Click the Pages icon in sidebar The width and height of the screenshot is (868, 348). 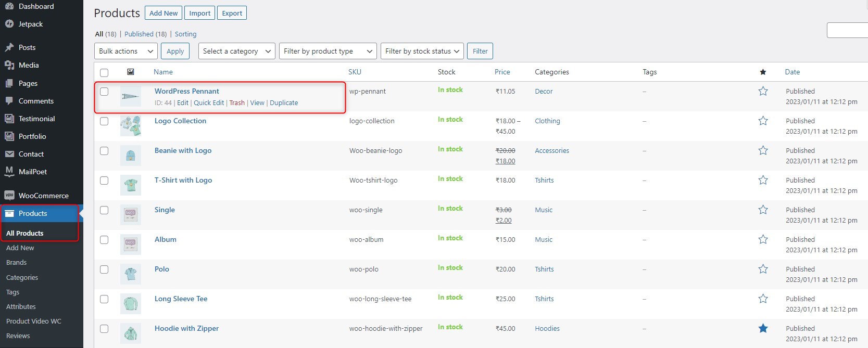pyautogui.click(x=9, y=83)
